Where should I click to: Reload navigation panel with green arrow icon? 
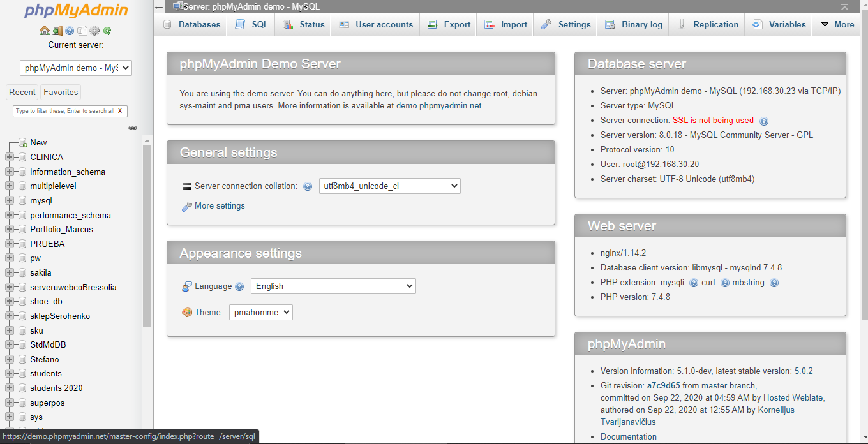(107, 31)
